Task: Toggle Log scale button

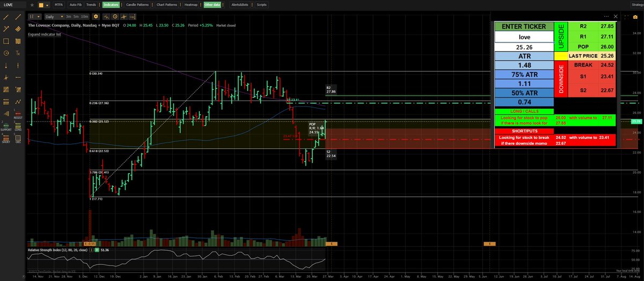Action: (132, 17)
